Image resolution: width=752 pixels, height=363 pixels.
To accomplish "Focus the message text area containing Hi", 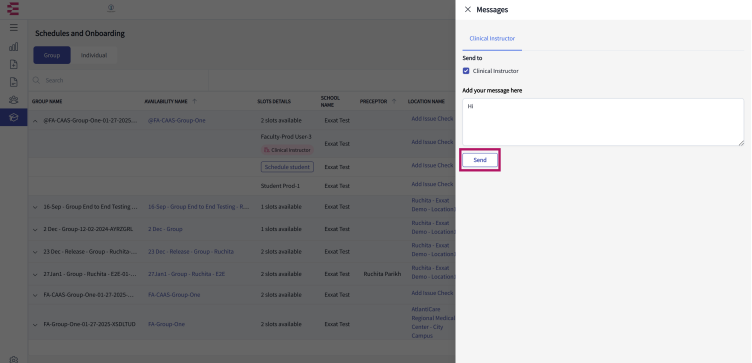I will click(x=603, y=122).
